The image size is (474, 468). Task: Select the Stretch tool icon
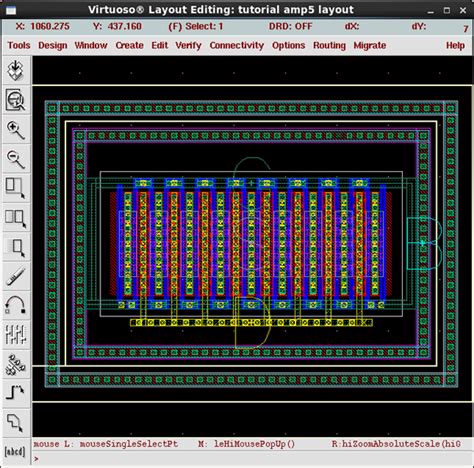tap(15, 188)
